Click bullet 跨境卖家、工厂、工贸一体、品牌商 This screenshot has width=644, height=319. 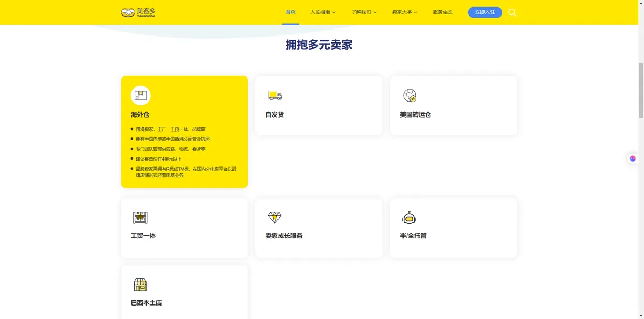171,129
